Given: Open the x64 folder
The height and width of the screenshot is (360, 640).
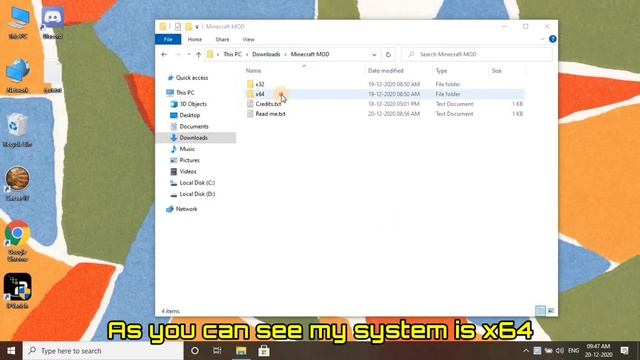Looking at the screenshot, I should coord(260,94).
